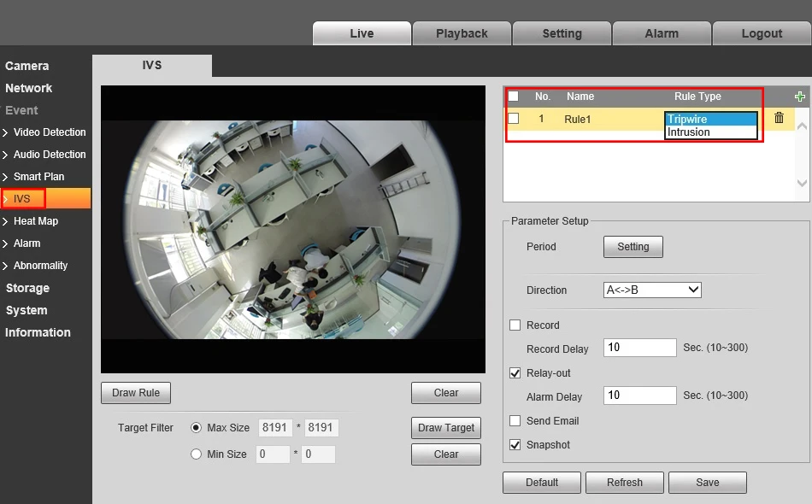Click the Record Delay input field
The width and height of the screenshot is (812, 504).
pos(639,349)
